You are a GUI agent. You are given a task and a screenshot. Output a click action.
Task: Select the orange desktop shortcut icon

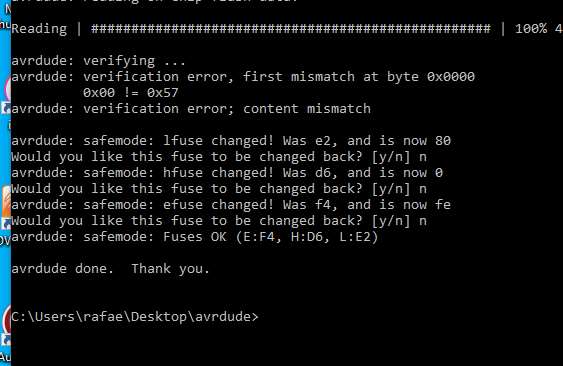6,201
